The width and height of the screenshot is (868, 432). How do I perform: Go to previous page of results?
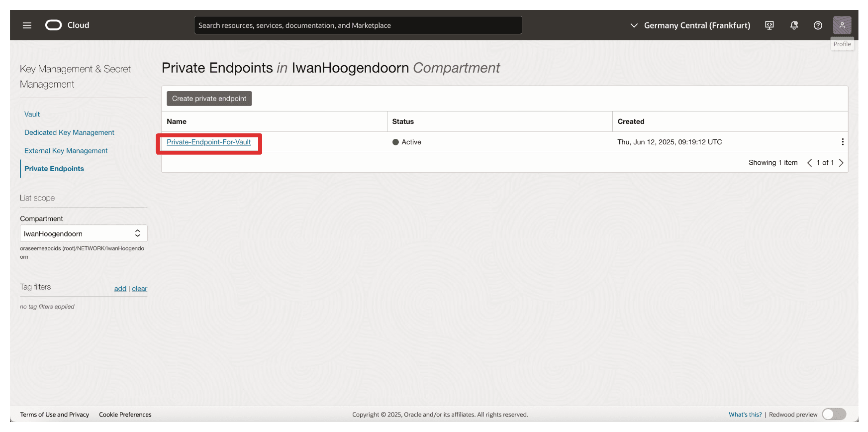(x=809, y=163)
